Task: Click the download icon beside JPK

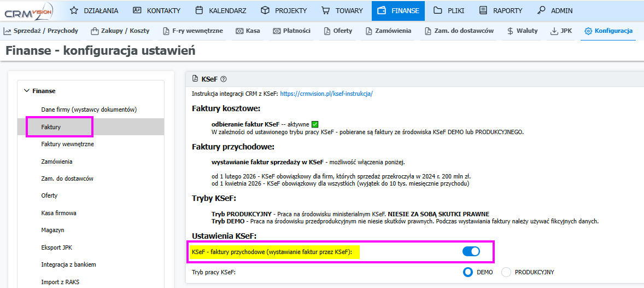Action: (554, 31)
